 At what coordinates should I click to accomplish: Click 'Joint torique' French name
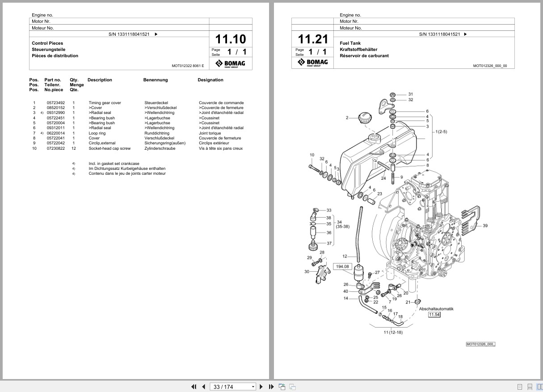point(209,133)
